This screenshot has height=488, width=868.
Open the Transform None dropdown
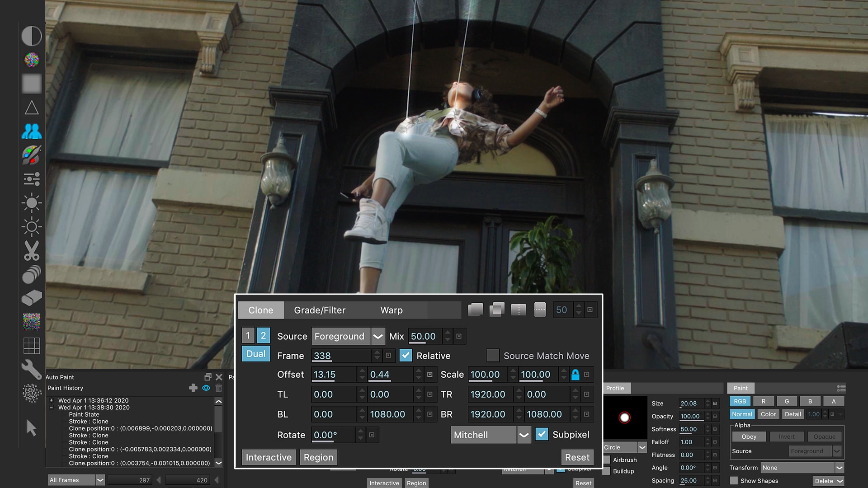(802, 468)
